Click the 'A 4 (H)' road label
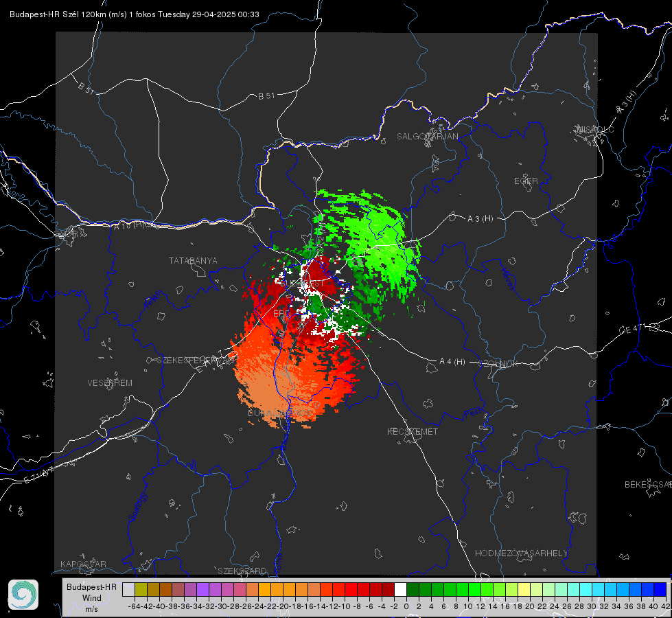This screenshot has width=672, height=618. 452,362
